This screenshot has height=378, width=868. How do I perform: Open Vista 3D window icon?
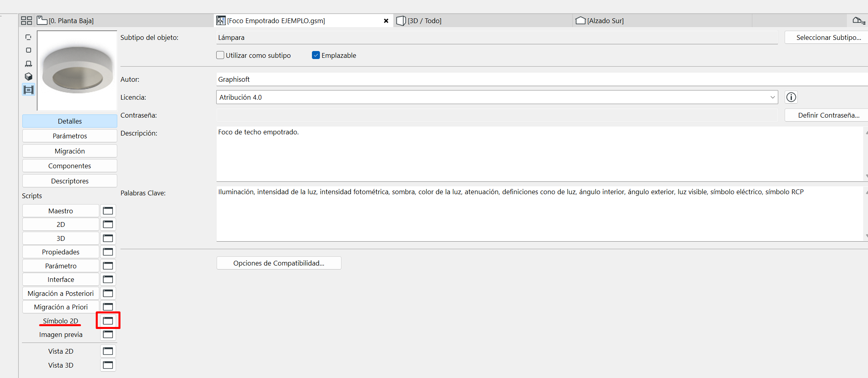[x=108, y=365]
